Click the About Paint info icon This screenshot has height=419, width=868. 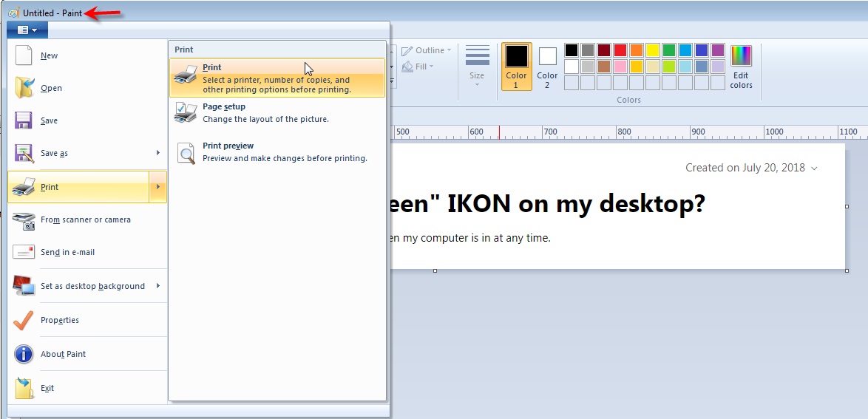[x=24, y=354]
